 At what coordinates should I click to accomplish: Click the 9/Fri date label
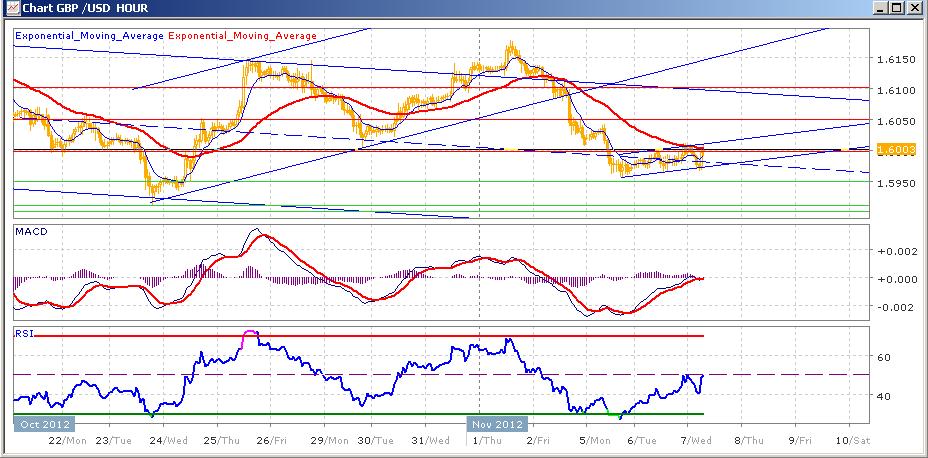pos(799,441)
